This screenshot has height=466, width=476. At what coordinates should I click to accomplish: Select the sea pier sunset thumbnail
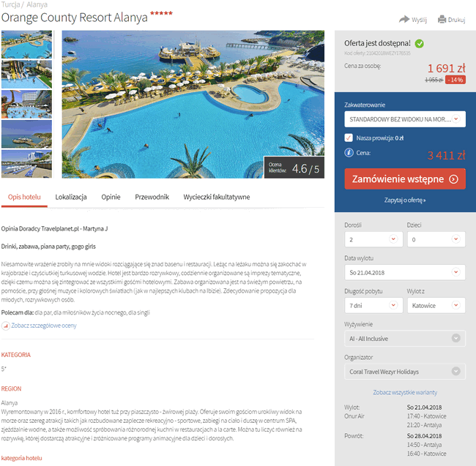26,134
